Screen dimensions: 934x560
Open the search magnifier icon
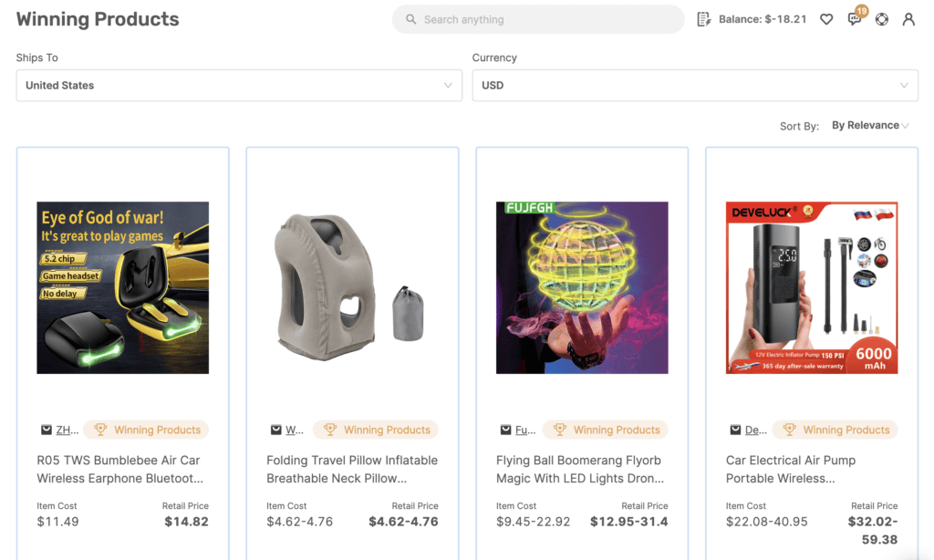(410, 19)
